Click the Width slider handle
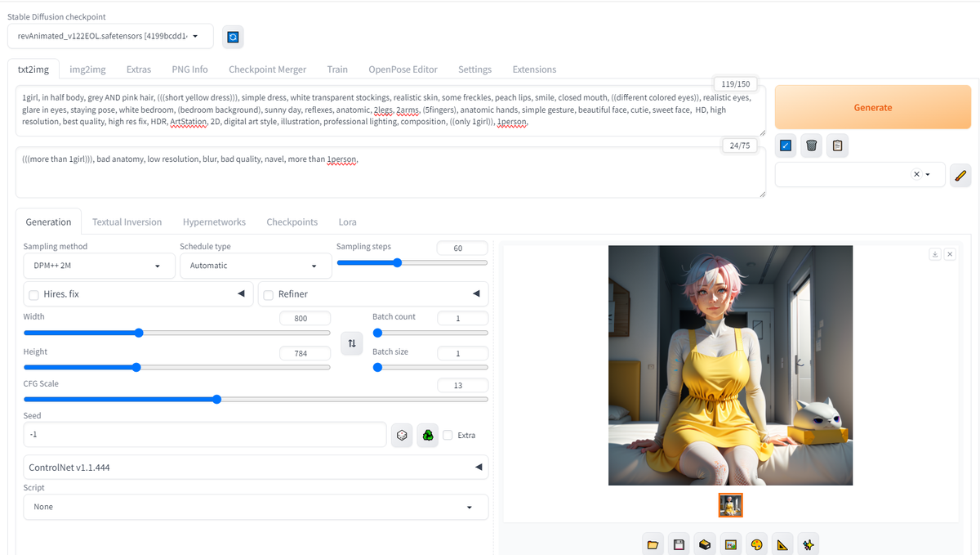The height and width of the screenshot is (555, 980). [138, 333]
